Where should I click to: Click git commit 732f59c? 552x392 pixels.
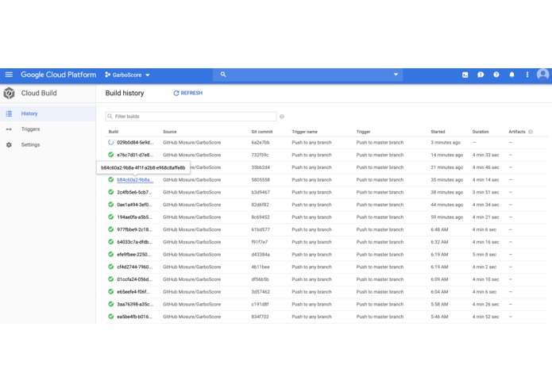pyautogui.click(x=260, y=155)
